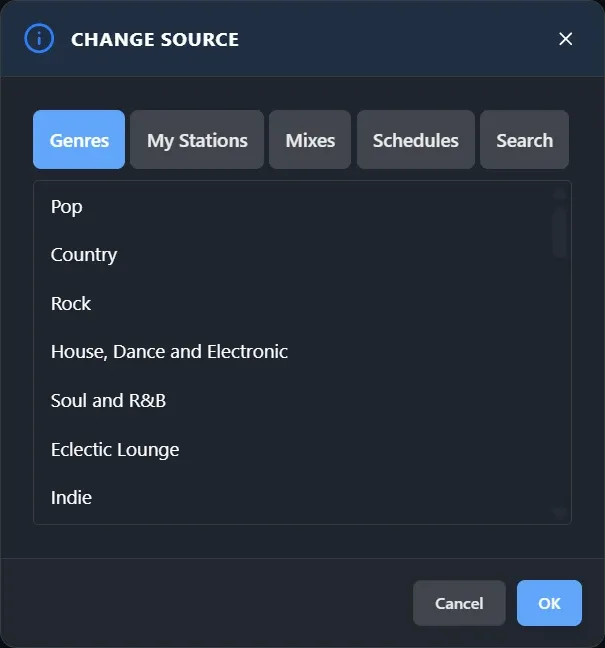
Task: Click the scrollbar up arrow
Action: pyautogui.click(x=560, y=193)
